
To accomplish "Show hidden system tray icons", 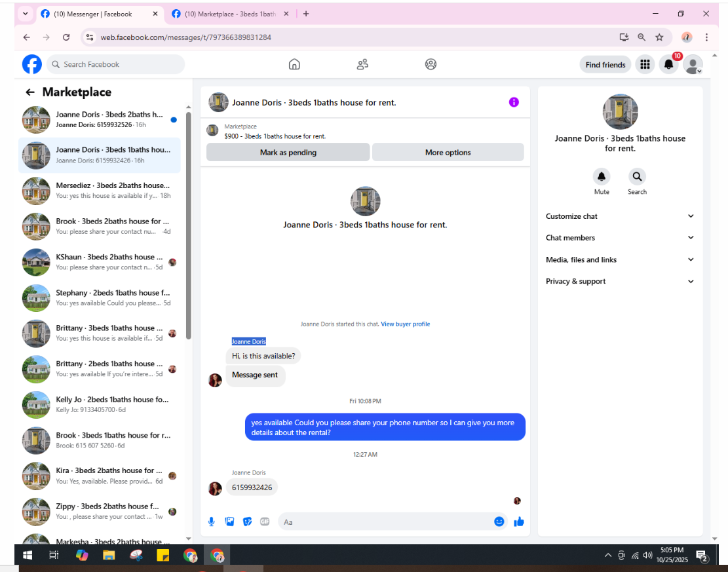I will click(x=607, y=555).
